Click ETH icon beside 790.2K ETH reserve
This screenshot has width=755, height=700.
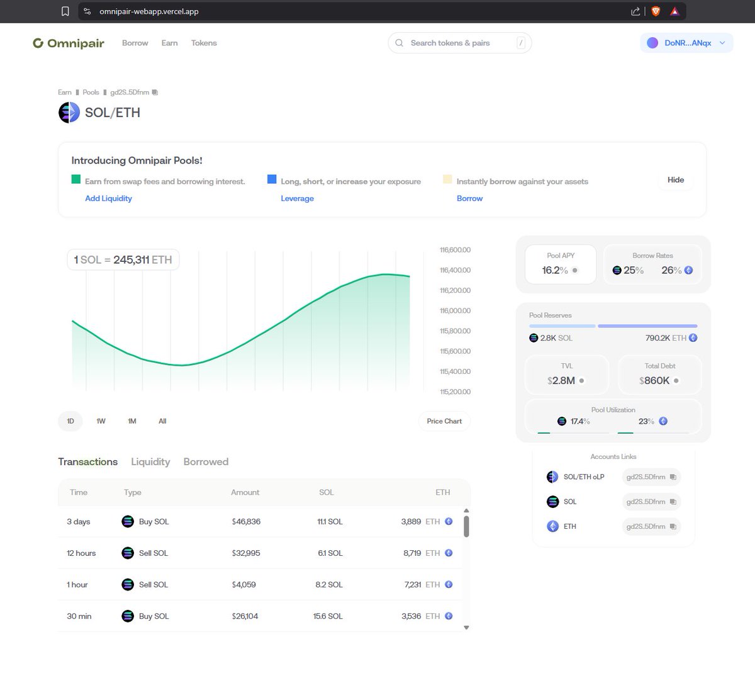tap(693, 338)
